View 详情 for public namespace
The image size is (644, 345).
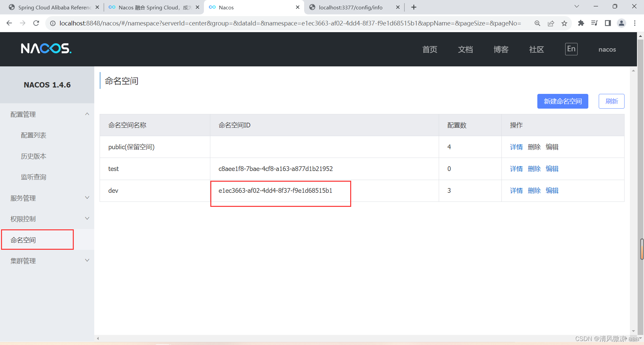[516, 147]
